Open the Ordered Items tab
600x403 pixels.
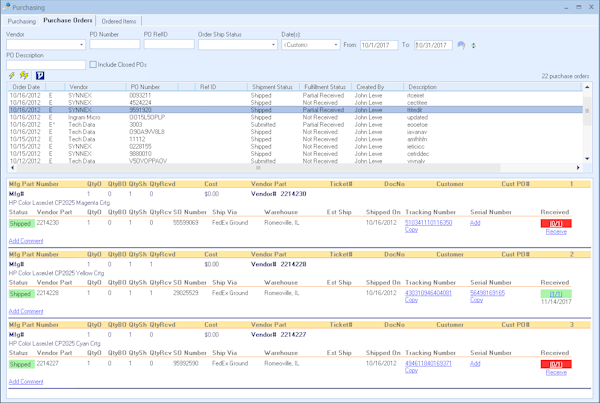tap(119, 21)
